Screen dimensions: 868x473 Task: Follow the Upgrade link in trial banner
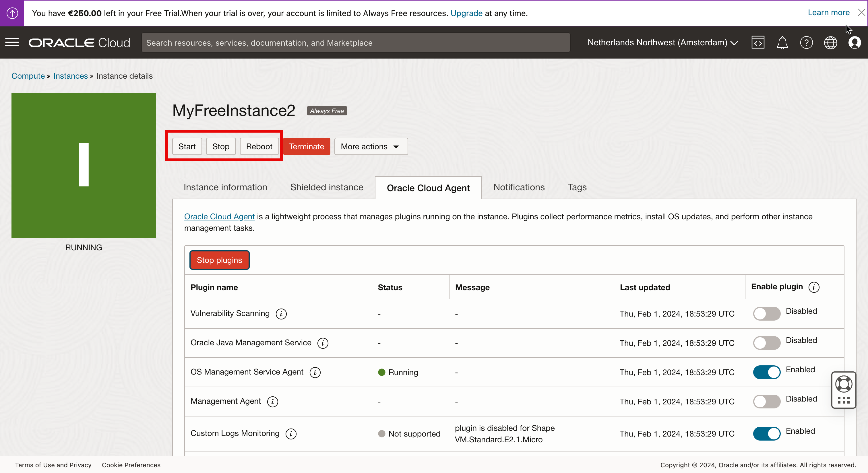point(466,13)
